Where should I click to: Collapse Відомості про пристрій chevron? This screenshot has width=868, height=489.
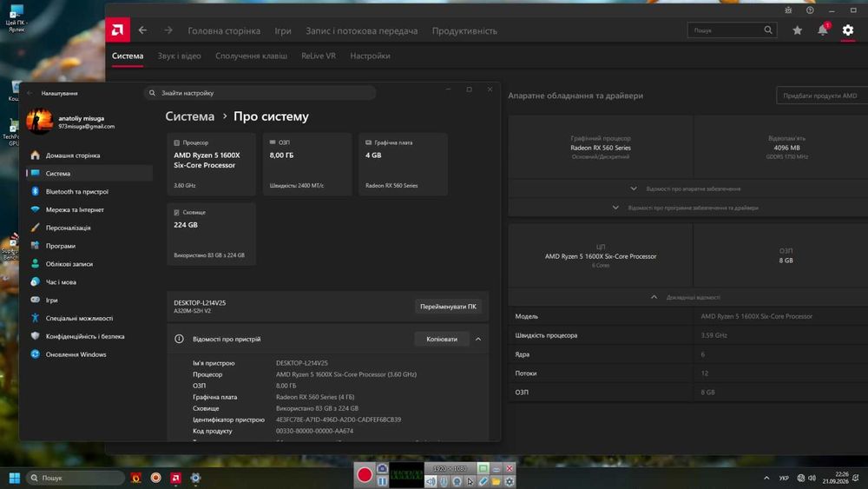pyautogui.click(x=478, y=339)
